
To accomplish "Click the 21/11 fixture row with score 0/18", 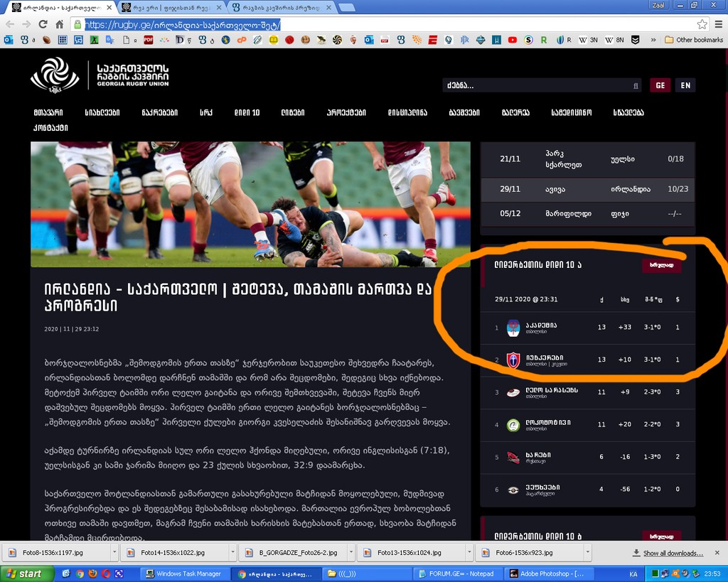I will click(x=587, y=158).
